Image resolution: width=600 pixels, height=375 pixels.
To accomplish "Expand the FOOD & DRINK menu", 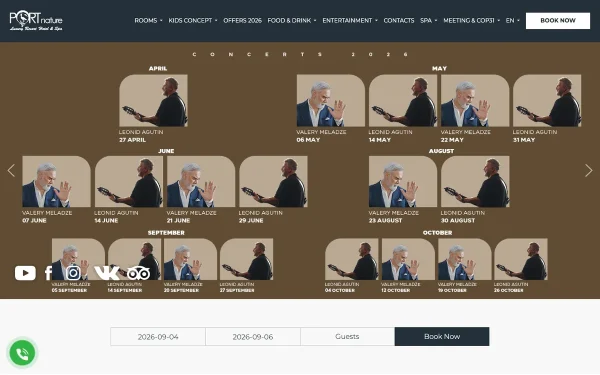I will pyautogui.click(x=292, y=20).
